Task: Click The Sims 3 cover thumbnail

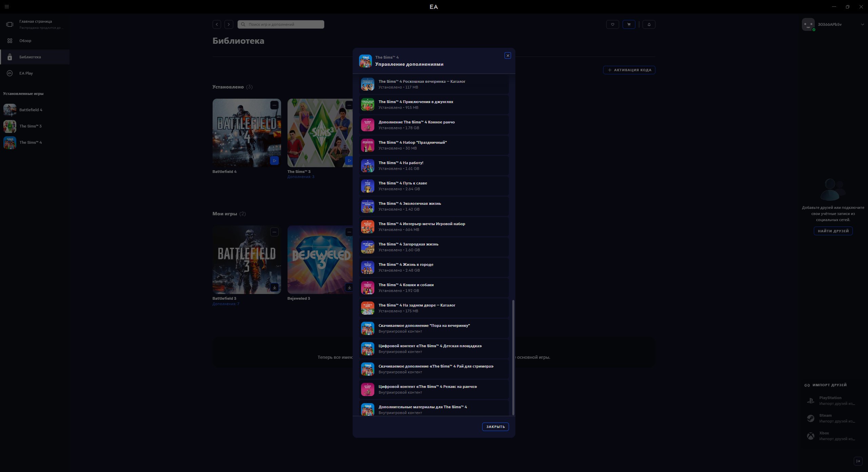Action: click(x=320, y=133)
